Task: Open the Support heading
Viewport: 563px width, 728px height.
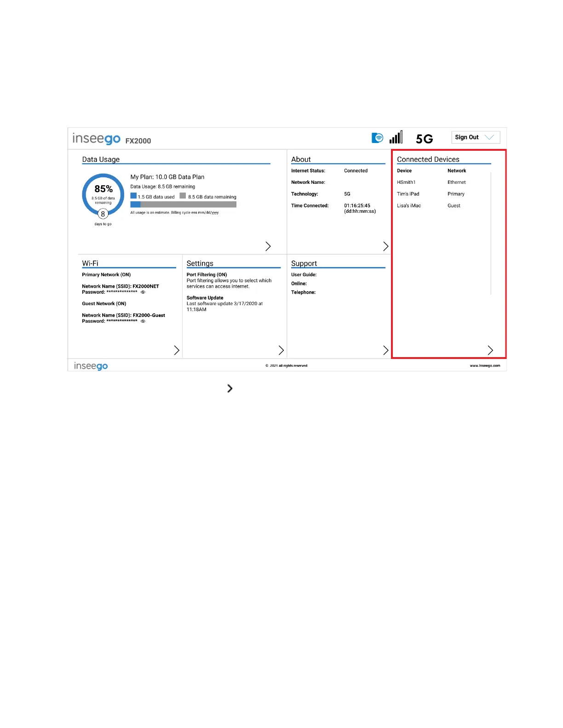Action: pos(304,263)
